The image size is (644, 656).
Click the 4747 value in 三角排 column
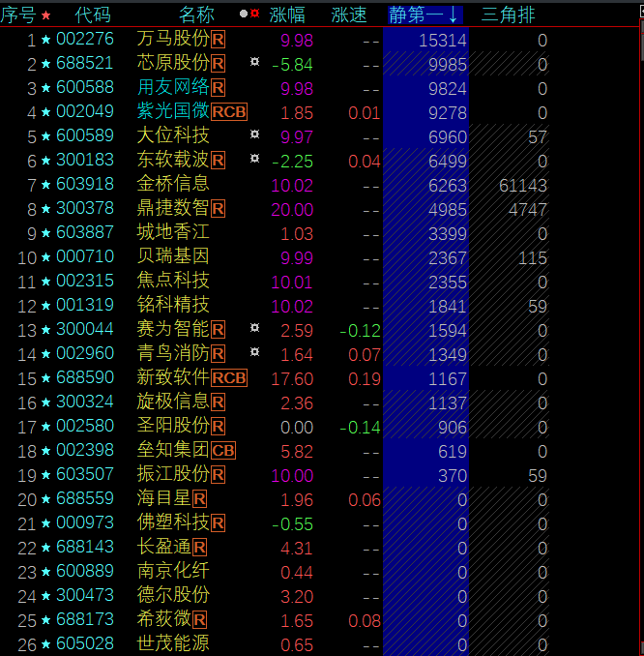click(527, 210)
